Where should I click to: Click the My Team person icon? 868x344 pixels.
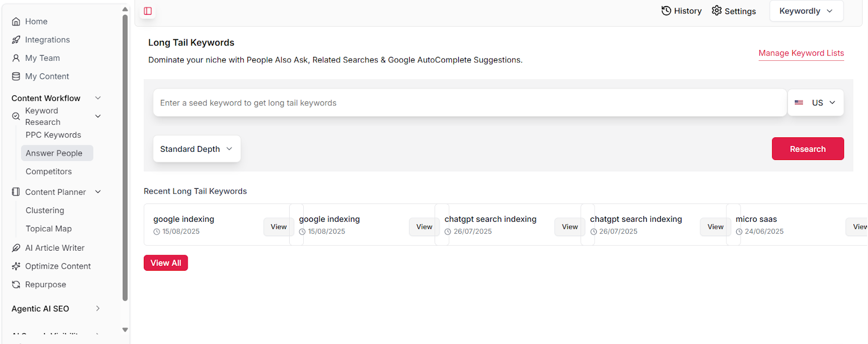coord(16,58)
